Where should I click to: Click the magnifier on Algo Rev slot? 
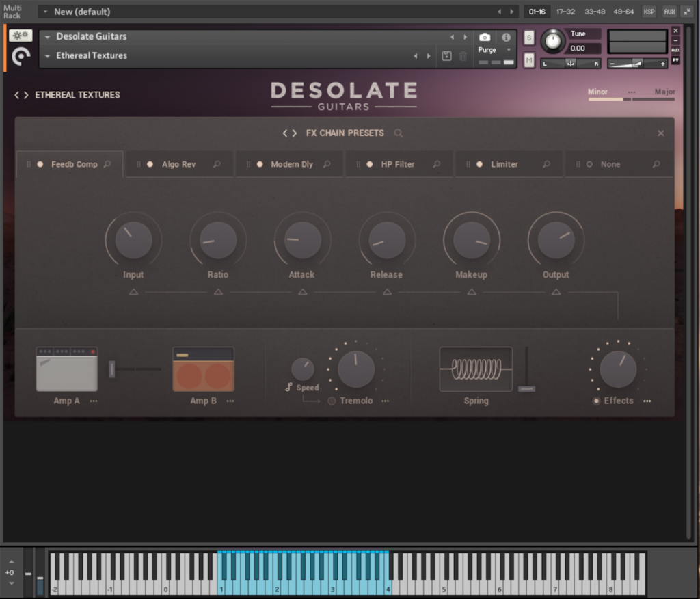pyautogui.click(x=217, y=164)
